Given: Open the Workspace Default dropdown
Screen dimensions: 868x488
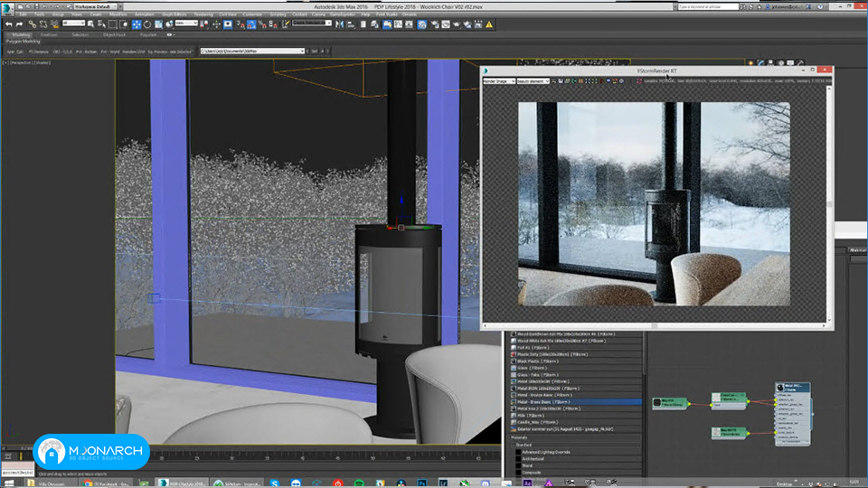Looking at the screenshot, I should pyautogui.click(x=95, y=6).
